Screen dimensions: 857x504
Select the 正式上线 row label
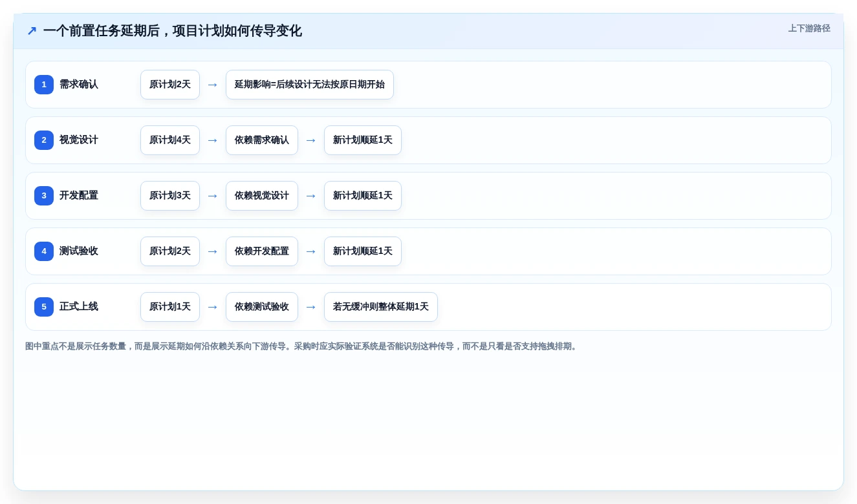point(79,307)
